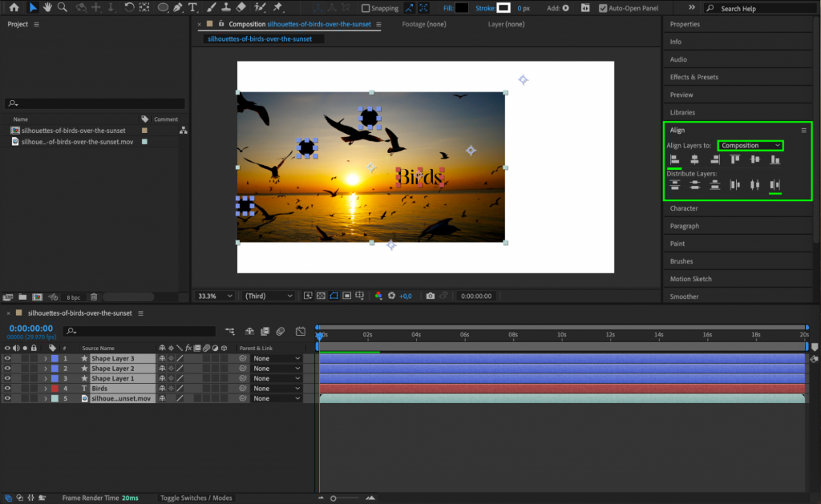Click the Align Horizontal Center icon
The image size is (821, 504).
(694, 159)
